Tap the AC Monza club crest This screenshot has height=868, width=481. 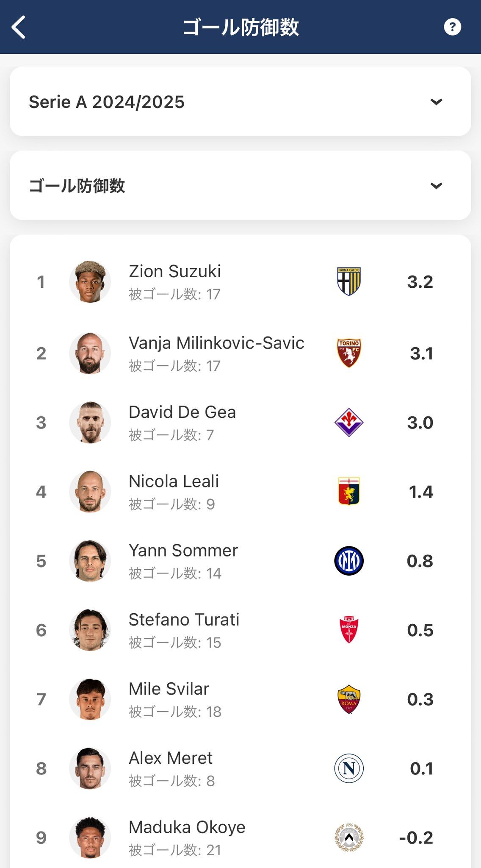[x=349, y=630]
